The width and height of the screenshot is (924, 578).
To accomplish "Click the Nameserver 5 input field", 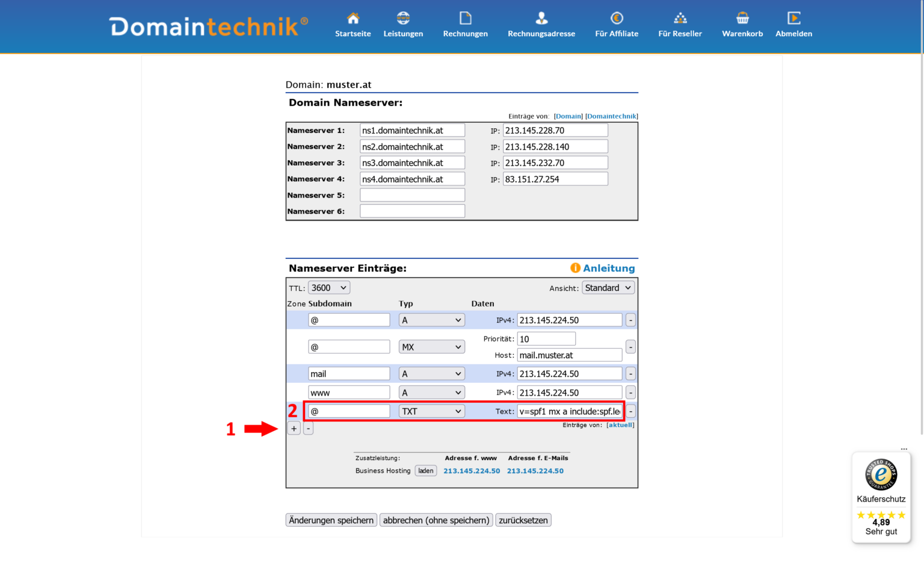I will (x=412, y=195).
